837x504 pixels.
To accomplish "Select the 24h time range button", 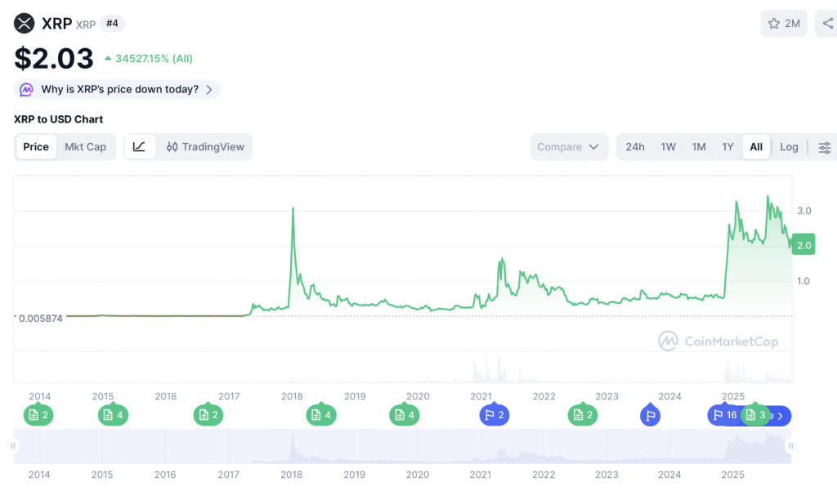I will (x=635, y=147).
